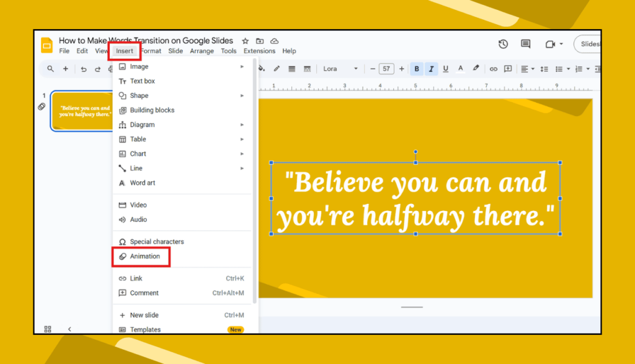Toggle underline formatting
The width and height of the screenshot is (635, 364).
click(x=445, y=69)
